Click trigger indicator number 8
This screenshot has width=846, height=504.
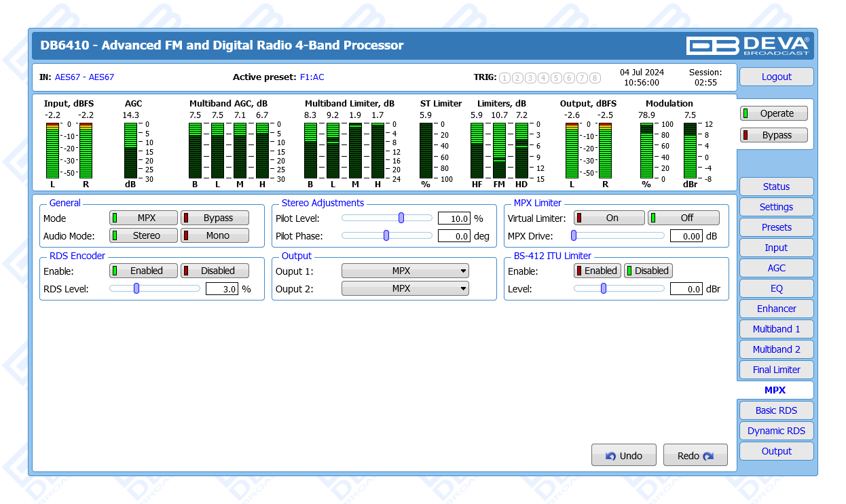[595, 78]
